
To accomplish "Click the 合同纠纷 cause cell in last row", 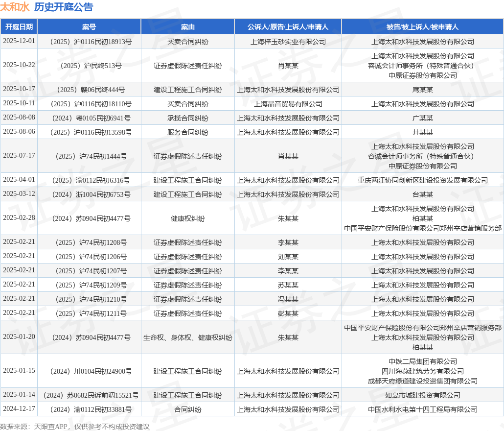I will click(x=188, y=409).
